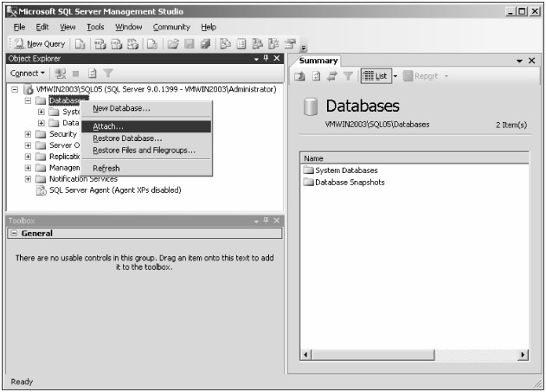Screen dimensions: 546x392
Task: Click the System Databases folder icon in list
Action: click(x=309, y=170)
